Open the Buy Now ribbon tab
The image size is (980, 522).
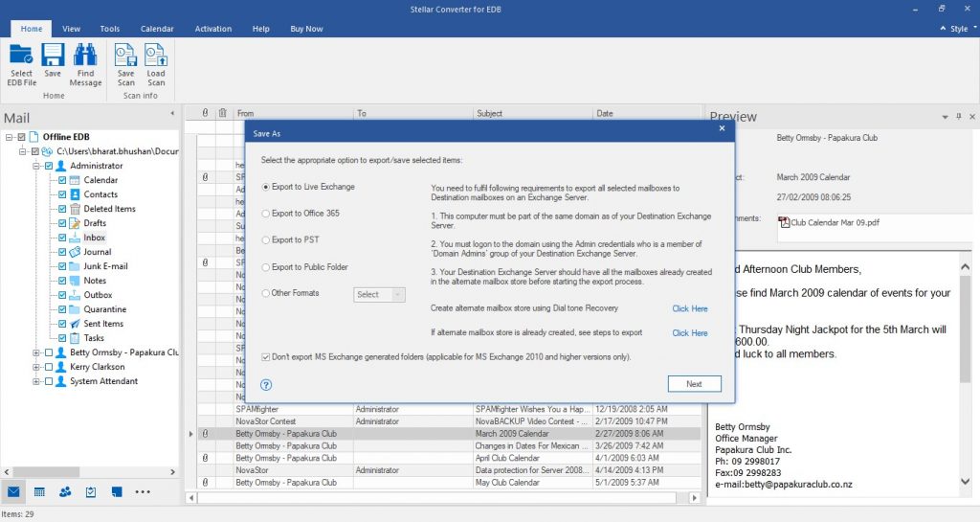point(306,29)
